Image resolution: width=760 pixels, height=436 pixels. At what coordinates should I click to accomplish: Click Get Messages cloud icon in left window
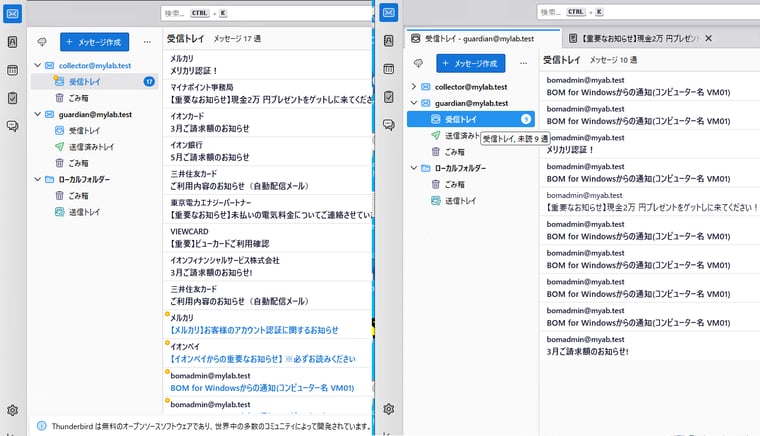[x=42, y=42]
